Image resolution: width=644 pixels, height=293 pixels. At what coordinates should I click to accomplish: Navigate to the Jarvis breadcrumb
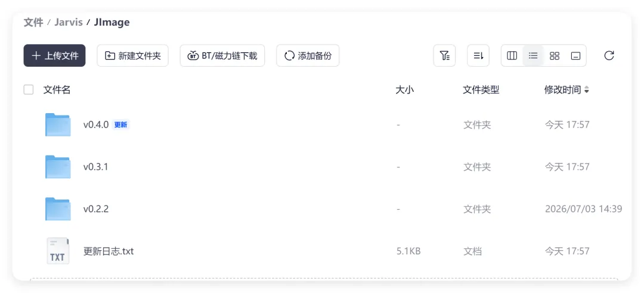[x=69, y=22]
